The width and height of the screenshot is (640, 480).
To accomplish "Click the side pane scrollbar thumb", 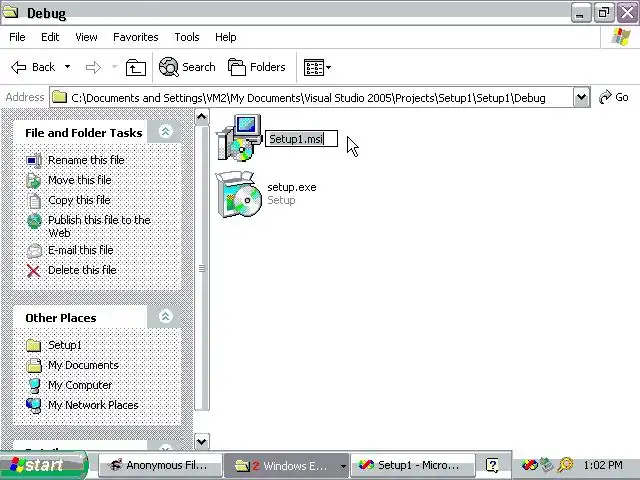I will pos(202,268).
